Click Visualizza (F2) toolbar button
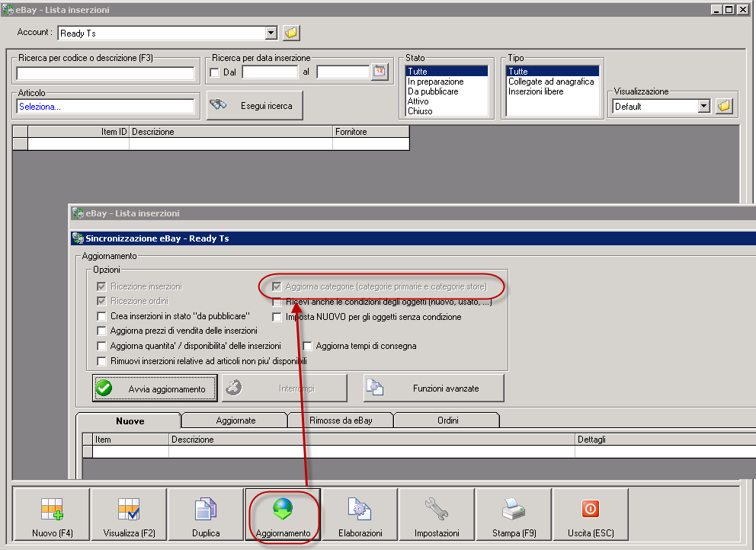The image size is (756, 550). 129,514
